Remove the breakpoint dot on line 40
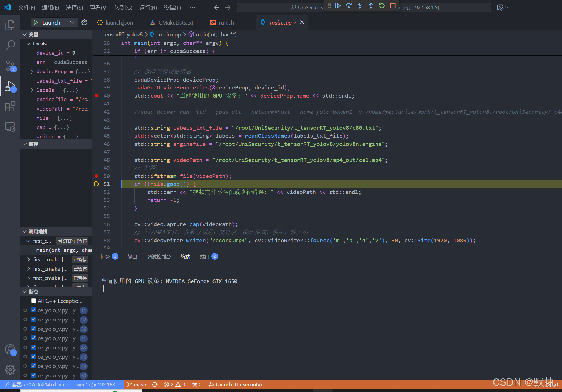562x392 pixels. pyautogui.click(x=96, y=96)
